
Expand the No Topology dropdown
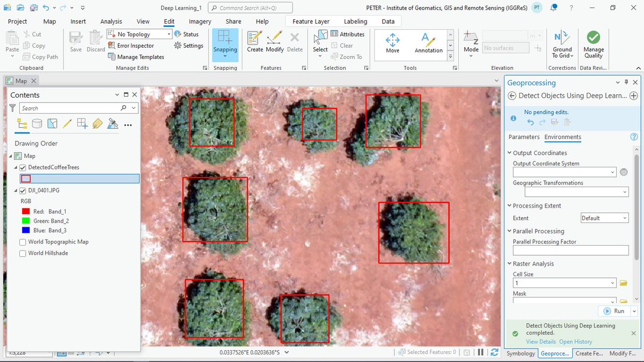[171, 34]
